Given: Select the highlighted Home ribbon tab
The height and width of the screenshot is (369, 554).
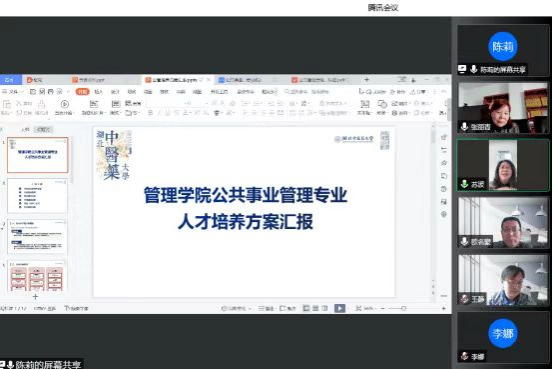Looking at the screenshot, I should 82,92.
